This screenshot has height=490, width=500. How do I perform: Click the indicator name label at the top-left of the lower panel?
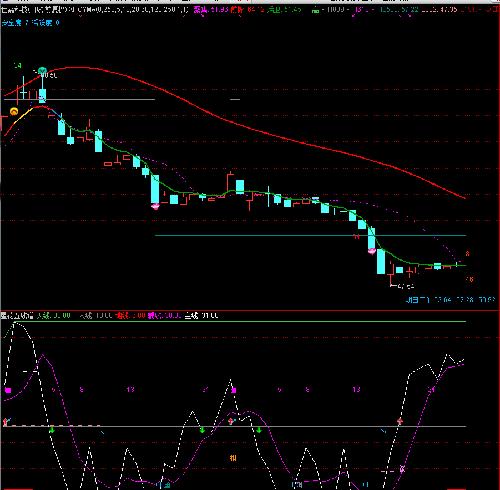(x=17, y=315)
